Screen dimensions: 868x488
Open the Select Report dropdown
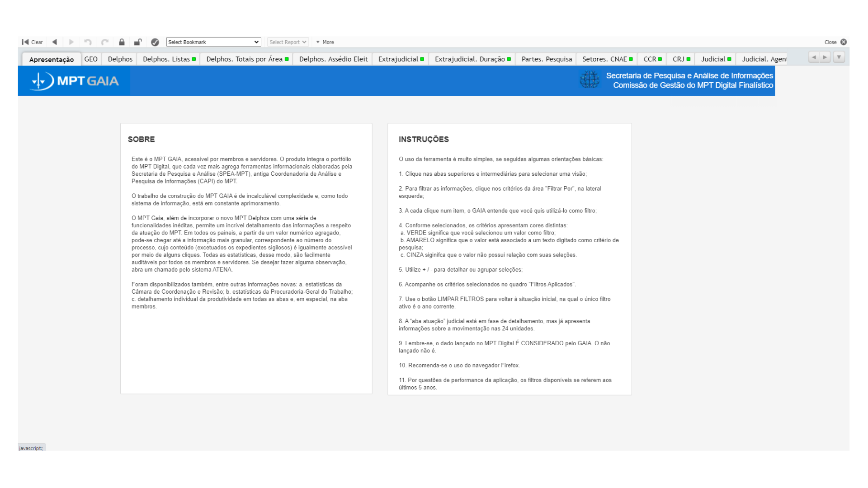(288, 42)
